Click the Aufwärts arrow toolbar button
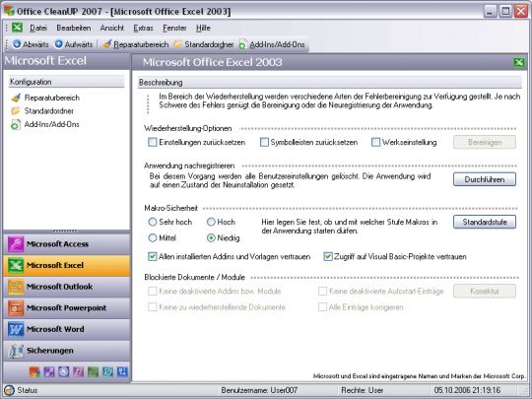532x399 pixels. (x=74, y=44)
